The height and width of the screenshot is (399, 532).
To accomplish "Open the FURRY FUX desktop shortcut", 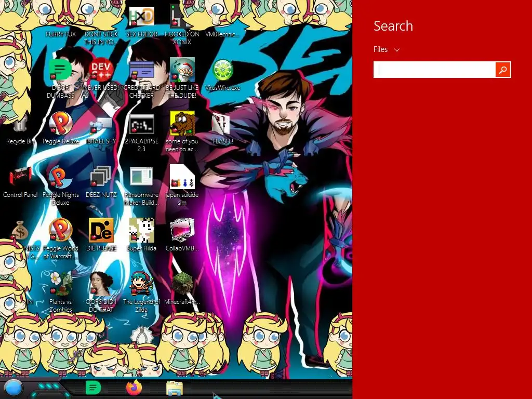I will click(x=60, y=34).
